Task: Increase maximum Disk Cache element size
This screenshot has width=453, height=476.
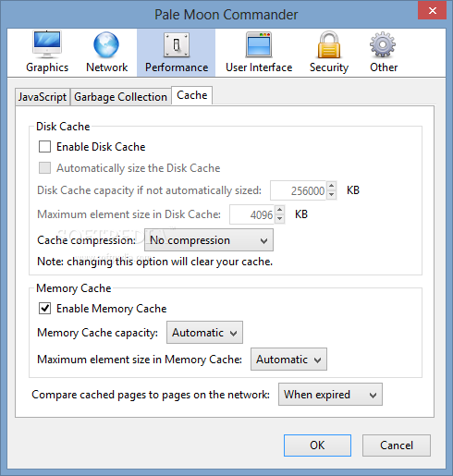Action: [279, 210]
